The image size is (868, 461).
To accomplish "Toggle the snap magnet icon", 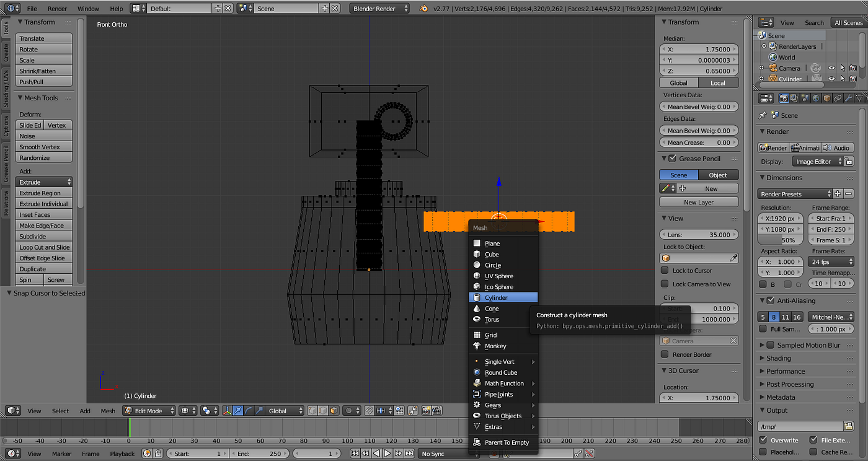I will (x=369, y=410).
